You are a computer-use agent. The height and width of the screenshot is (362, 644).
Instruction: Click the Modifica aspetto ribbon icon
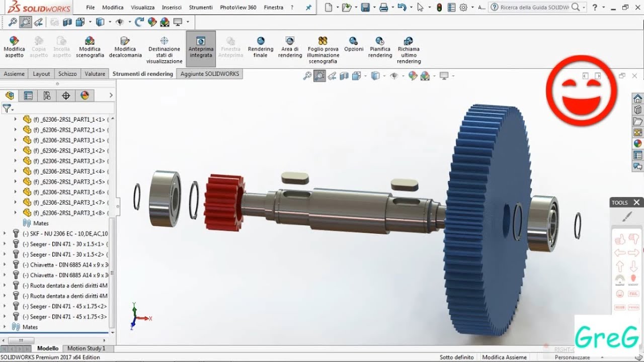click(14, 47)
